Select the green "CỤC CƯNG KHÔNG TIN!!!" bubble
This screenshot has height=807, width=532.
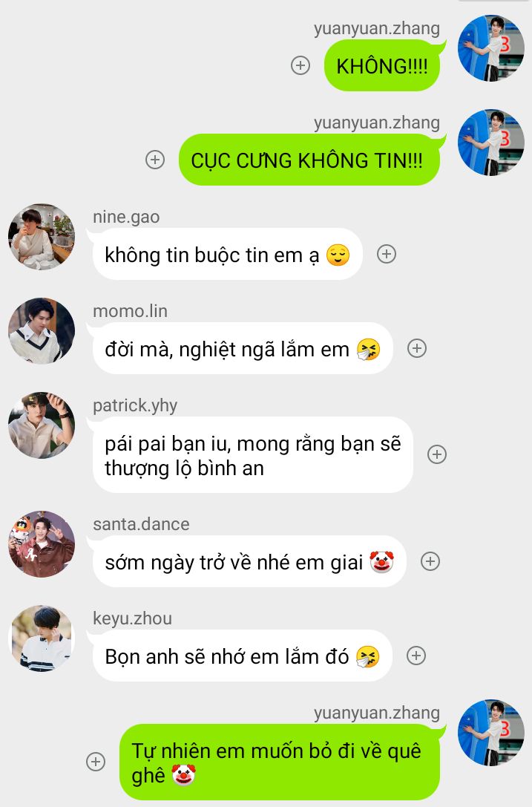pos(309,160)
